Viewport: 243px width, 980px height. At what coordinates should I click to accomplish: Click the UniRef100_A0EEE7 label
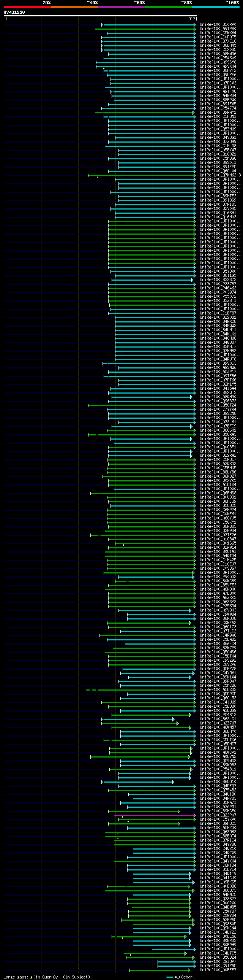(218, 970)
